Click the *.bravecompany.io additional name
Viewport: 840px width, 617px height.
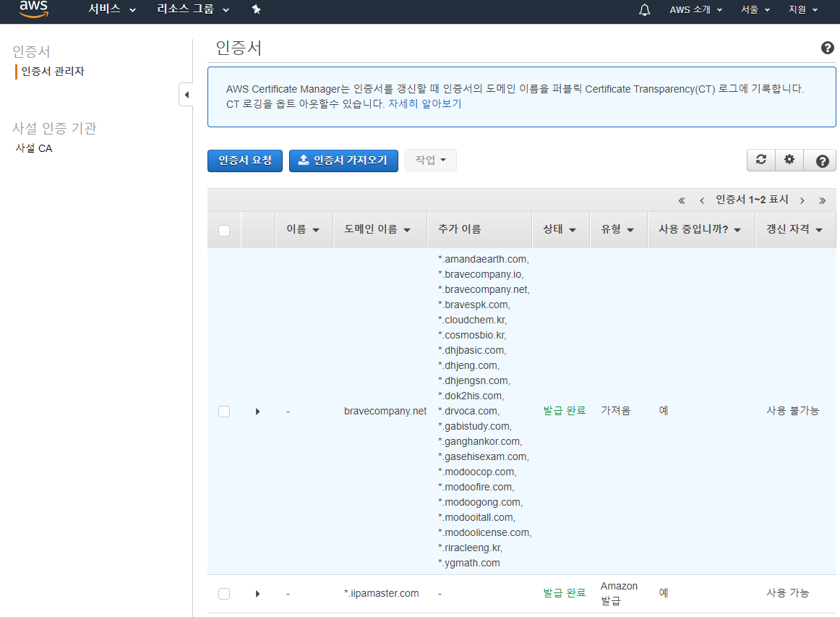(481, 274)
